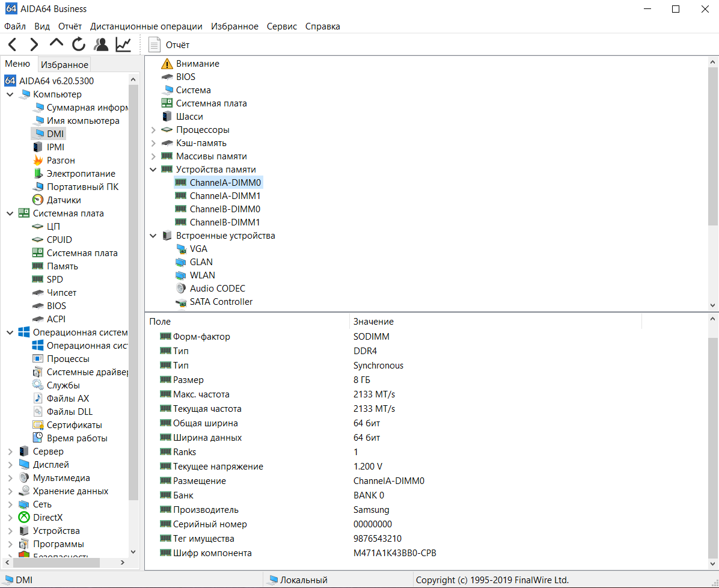Collapse the Операционная система tree group

(10, 333)
